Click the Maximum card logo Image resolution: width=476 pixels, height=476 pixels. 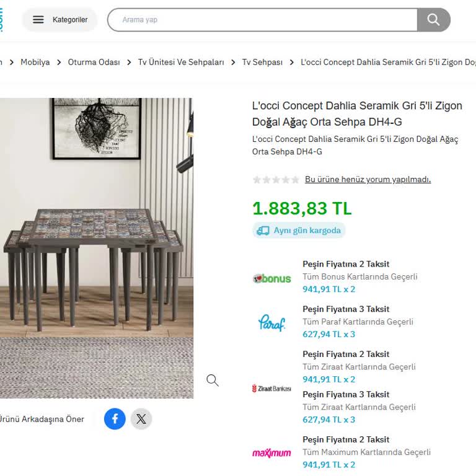(271, 453)
